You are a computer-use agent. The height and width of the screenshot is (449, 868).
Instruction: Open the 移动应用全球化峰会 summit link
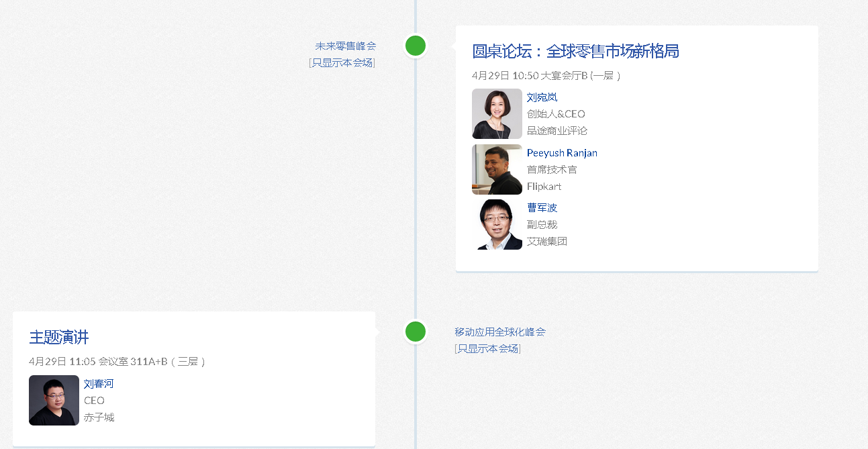click(500, 332)
